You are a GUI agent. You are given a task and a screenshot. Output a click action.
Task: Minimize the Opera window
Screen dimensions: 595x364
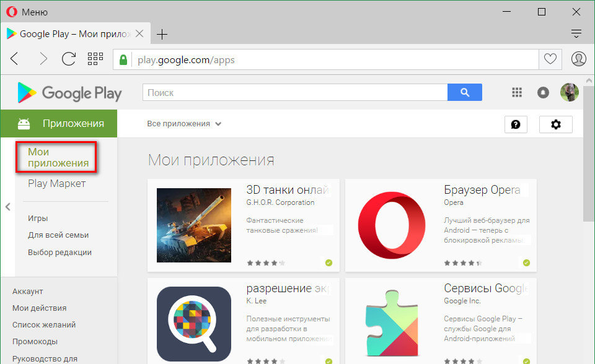pos(506,12)
